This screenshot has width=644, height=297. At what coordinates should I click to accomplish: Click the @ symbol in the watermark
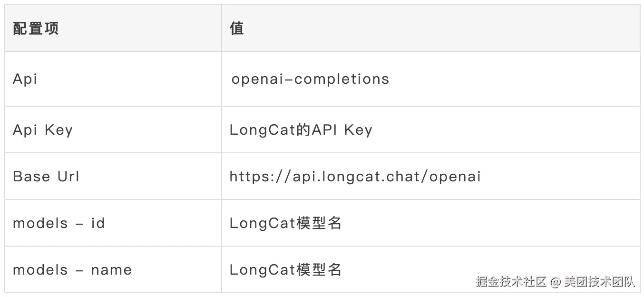coord(556,282)
